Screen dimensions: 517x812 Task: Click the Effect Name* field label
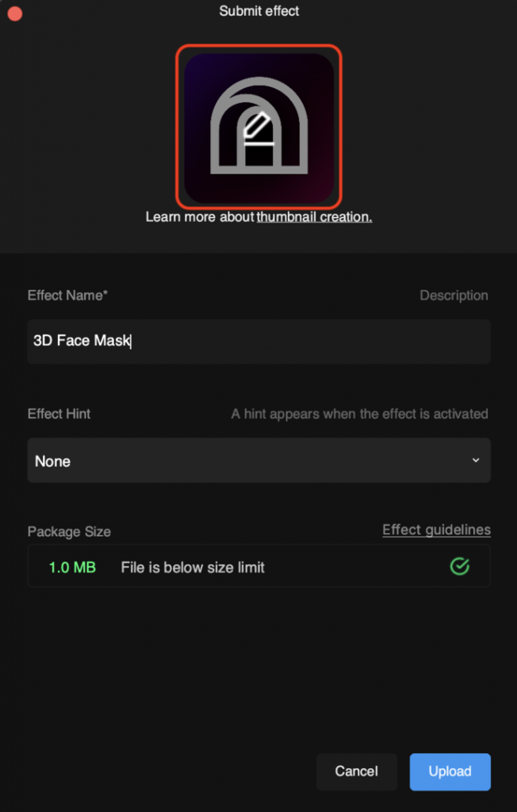(68, 295)
